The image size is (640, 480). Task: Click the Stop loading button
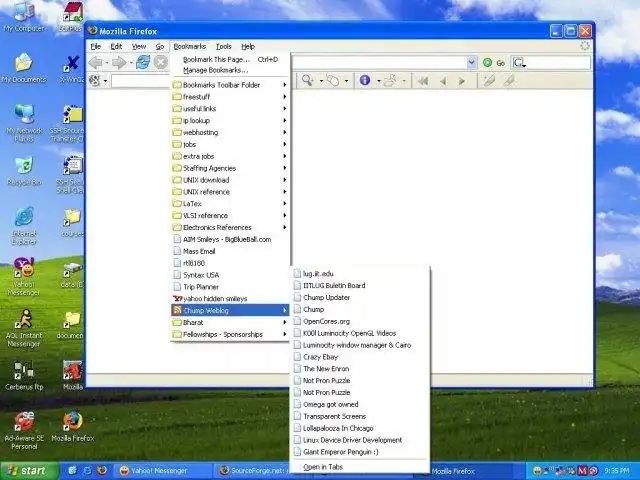tap(161, 63)
